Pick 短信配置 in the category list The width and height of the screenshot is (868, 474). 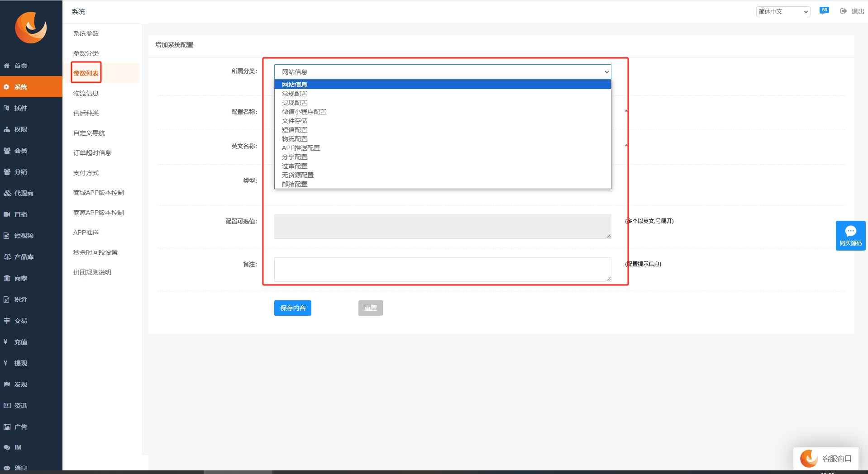click(443, 130)
